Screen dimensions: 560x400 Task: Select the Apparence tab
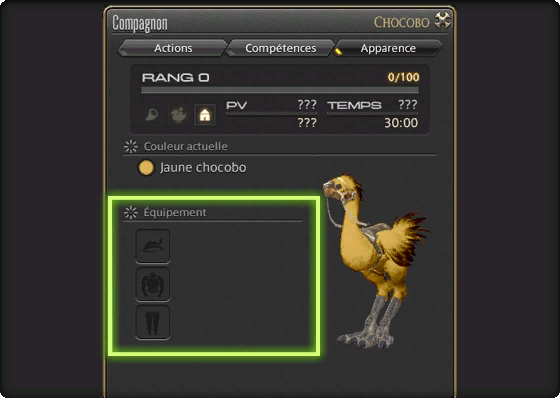[388, 48]
